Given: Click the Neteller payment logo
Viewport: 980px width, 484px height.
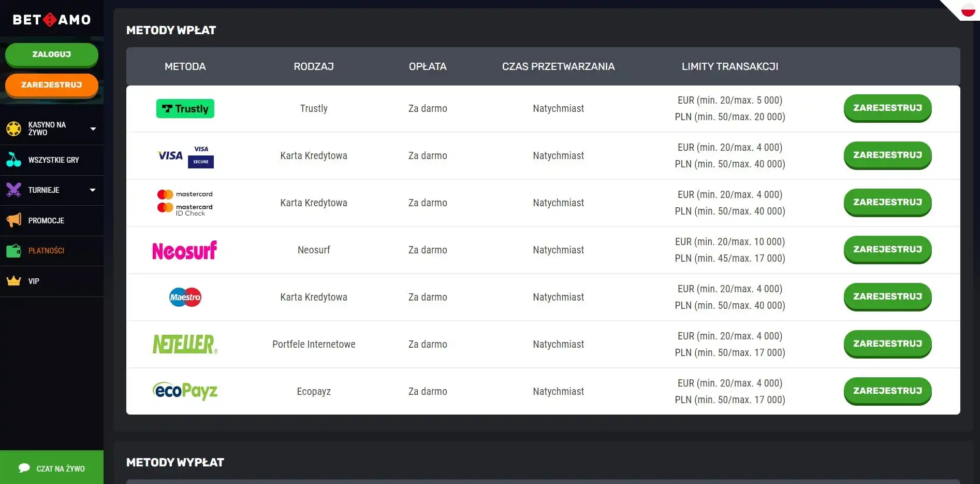Looking at the screenshot, I should click(x=185, y=344).
